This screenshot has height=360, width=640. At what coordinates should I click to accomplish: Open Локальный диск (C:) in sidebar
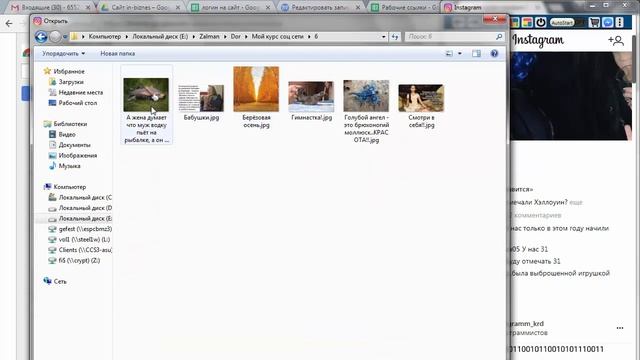[x=80, y=197]
